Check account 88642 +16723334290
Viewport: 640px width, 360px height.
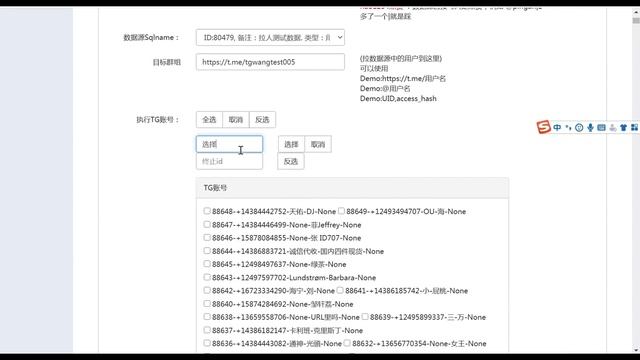coord(207,290)
